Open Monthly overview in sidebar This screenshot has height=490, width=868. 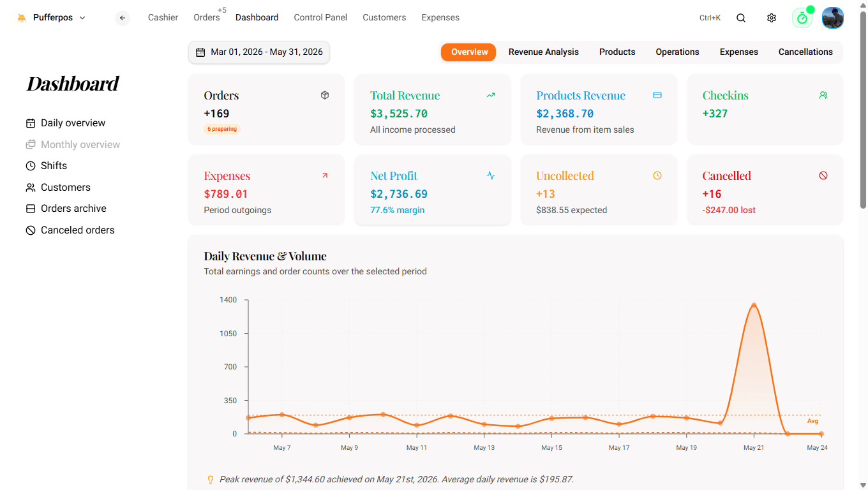pyautogui.click(x=73, y=145)
